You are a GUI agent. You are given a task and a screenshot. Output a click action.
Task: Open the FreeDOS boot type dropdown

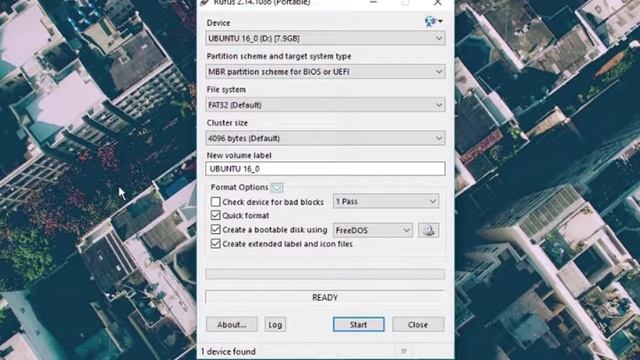tap(373, 230)
